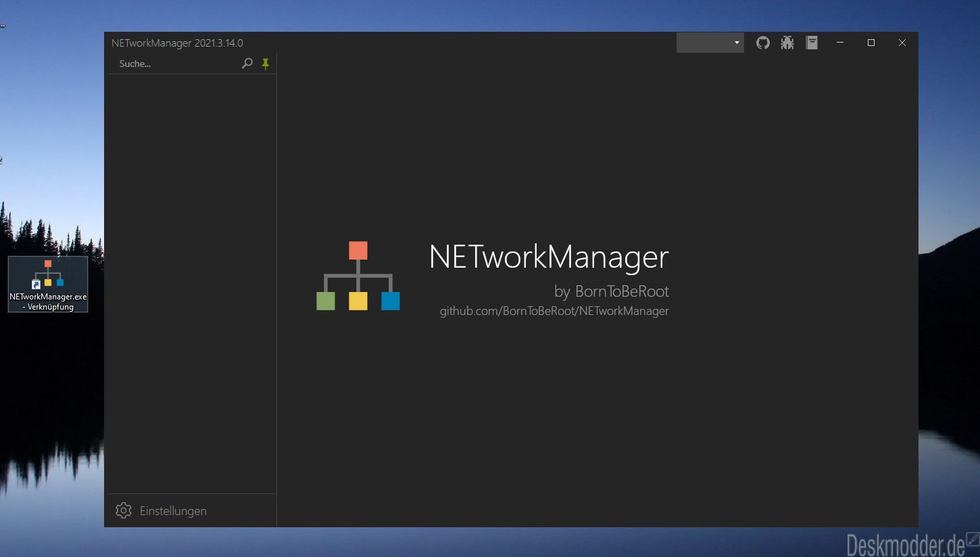This screenshot has height=557, width=980.
Task: Maximize the NETworkManager window
Action: 871,43
